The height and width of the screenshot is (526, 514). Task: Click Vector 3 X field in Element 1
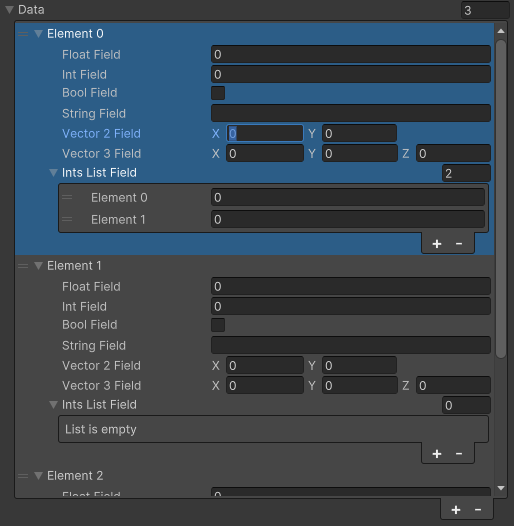point(265,385)
